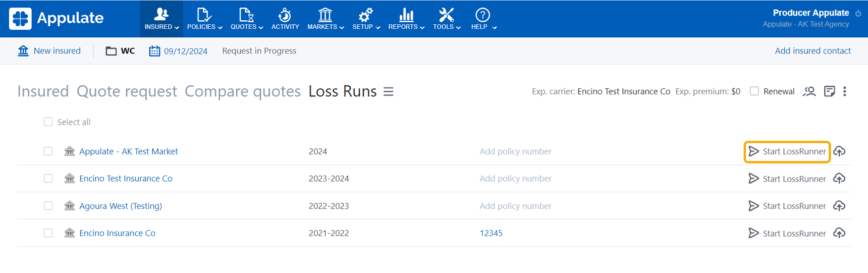Select the Agoura West (Testing) row checkbox

click(x=48, y=206)
